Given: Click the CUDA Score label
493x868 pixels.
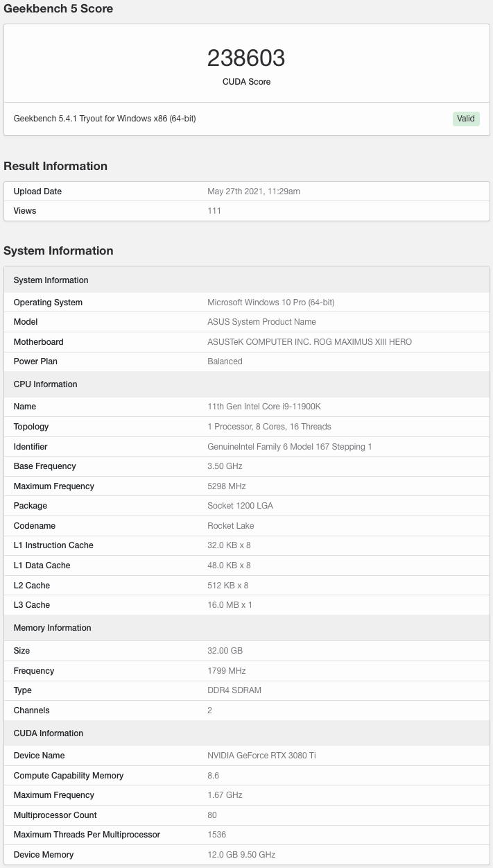Looking at the screenshot, I should 246,82.
